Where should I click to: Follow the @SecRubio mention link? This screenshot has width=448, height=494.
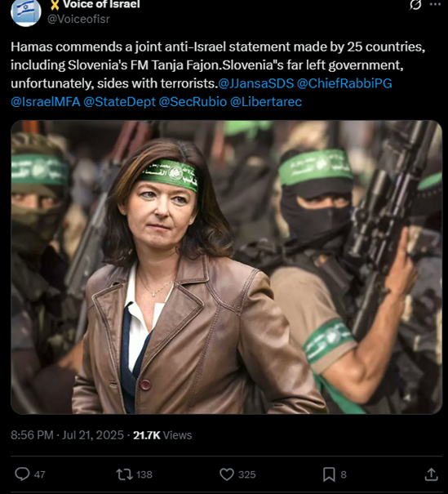193,102
